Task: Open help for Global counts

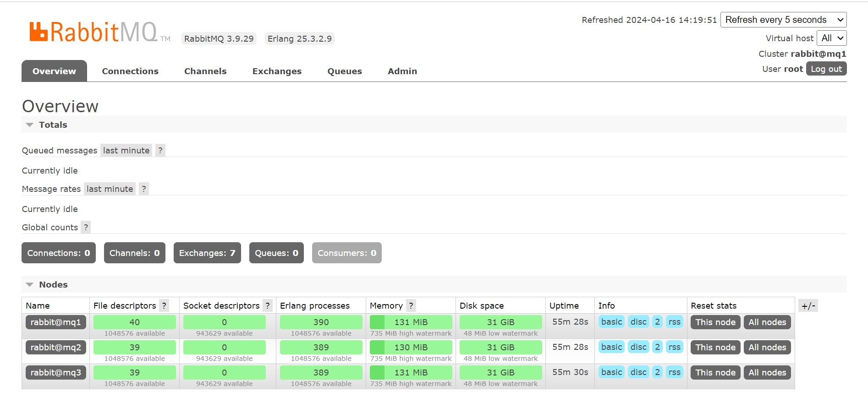Action: 86,227
